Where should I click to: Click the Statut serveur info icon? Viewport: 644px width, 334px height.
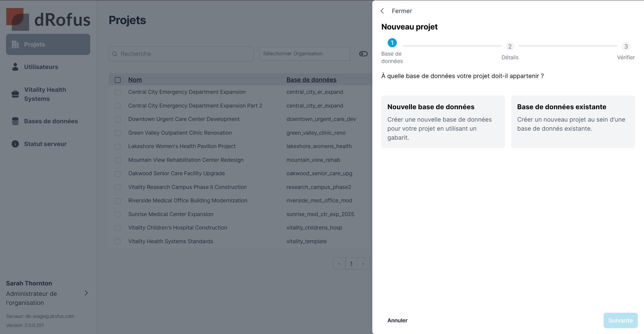coord(15,144)
